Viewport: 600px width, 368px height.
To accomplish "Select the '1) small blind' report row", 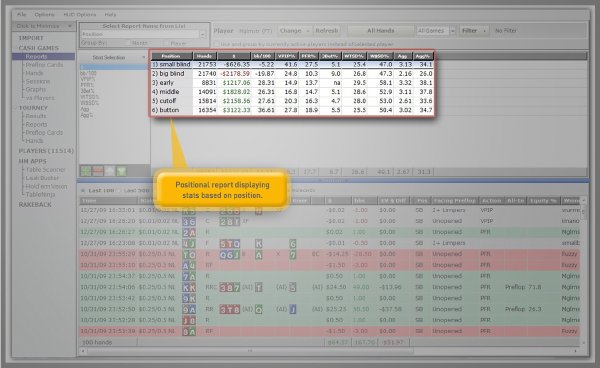I will 292,65.
